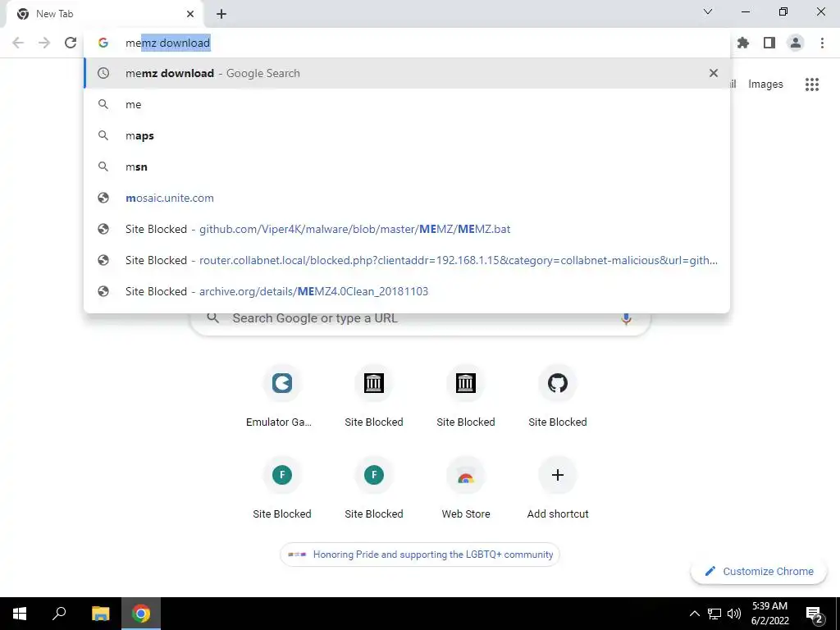Open the Emulator Ga... shortcut tile
This screenshot has width=840, height=630.
282,397
